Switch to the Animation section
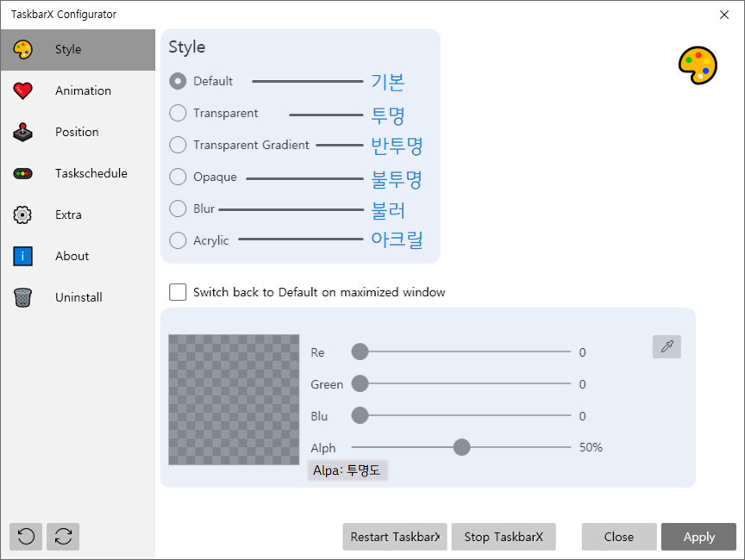The height and width of the screenshot is (560, 745). 83,90
